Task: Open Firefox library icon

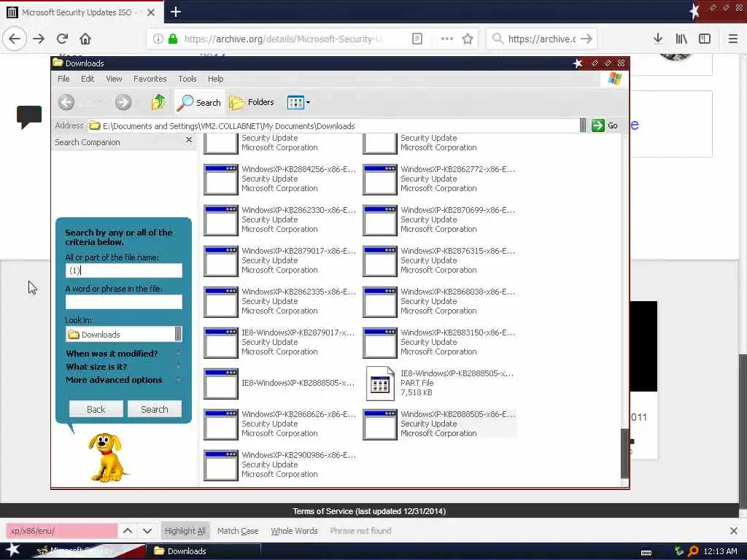Action: tap(681, 39)
